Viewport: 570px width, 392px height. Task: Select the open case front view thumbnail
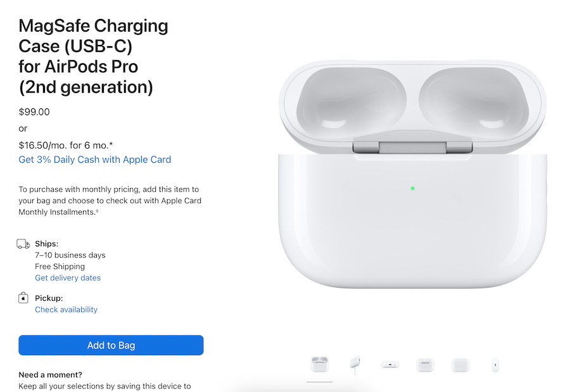319,365
